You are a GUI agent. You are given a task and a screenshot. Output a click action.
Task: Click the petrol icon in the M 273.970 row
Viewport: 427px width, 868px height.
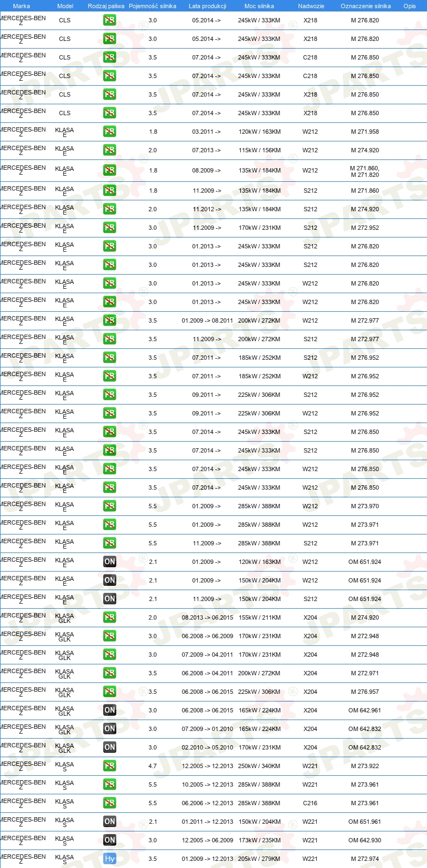[110, 506]
